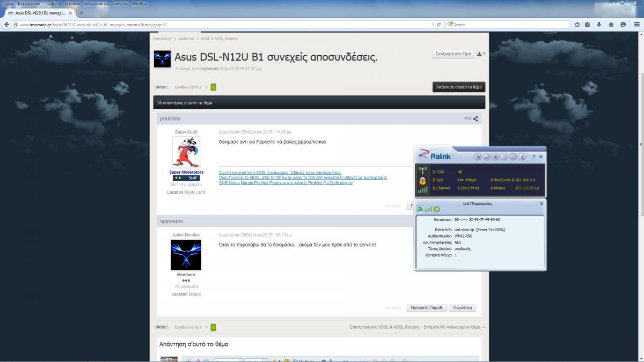
Task: Open SNR,Noise Margin,Profiles signature link
Action: 286,183
